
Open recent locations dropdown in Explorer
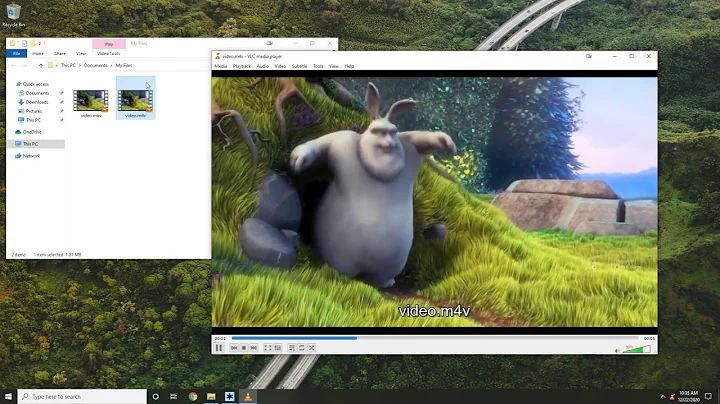click(33, 66)
